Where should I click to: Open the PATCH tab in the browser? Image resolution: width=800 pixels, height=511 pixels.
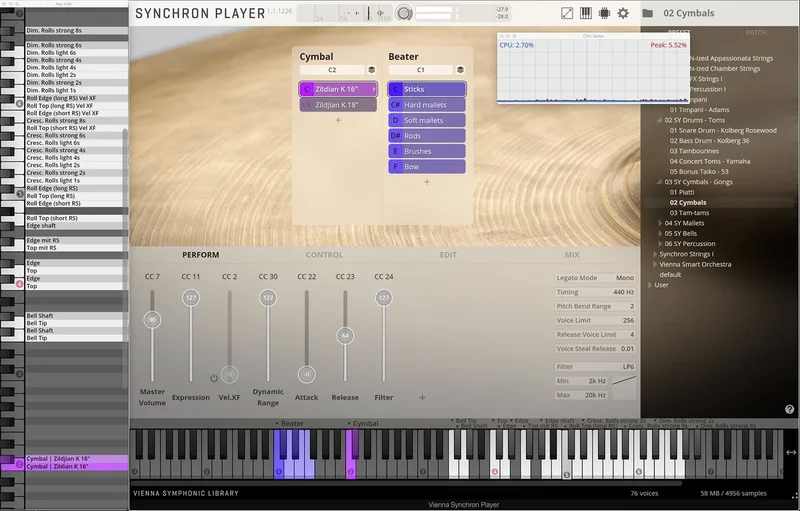click(756, 33)
